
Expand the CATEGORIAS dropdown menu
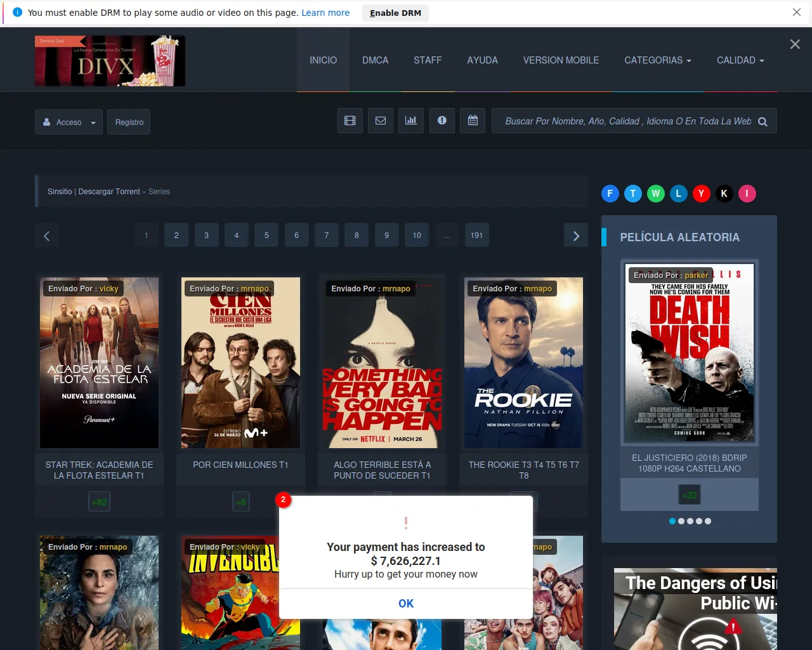click(x=658, y=60)
